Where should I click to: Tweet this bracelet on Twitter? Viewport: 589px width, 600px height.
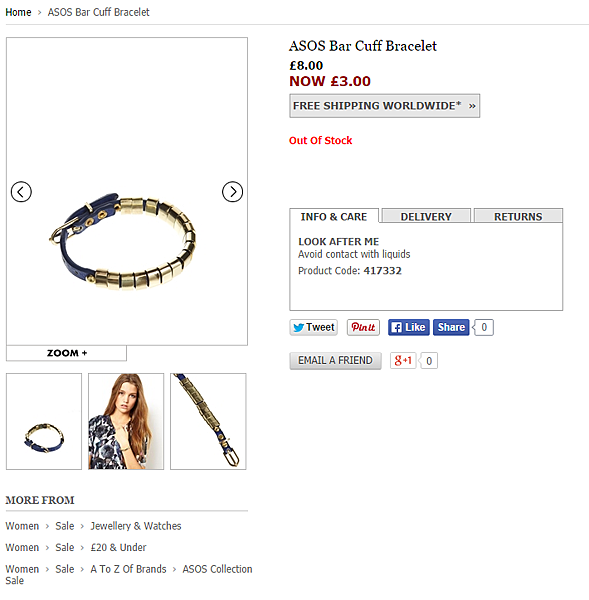(313, 328)
